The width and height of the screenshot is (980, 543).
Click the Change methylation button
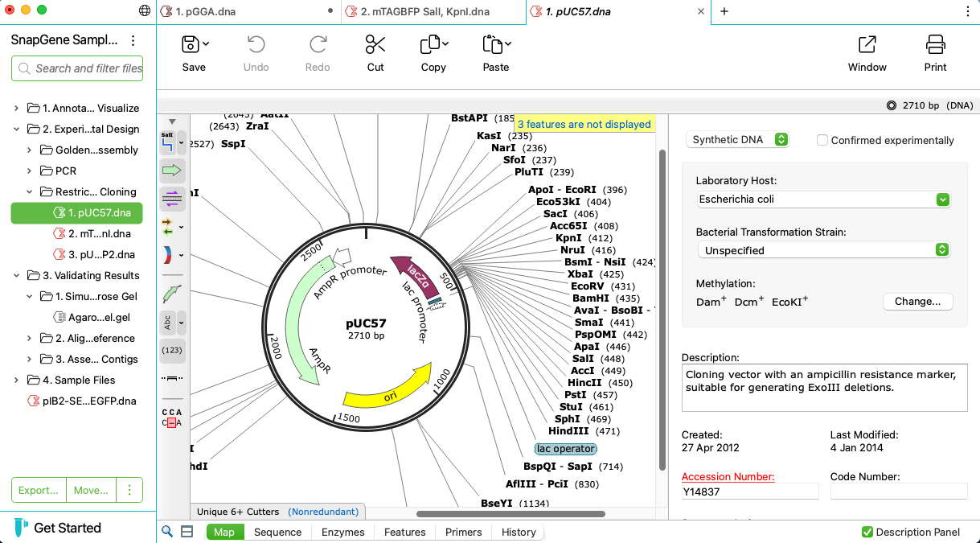[917, 301]
